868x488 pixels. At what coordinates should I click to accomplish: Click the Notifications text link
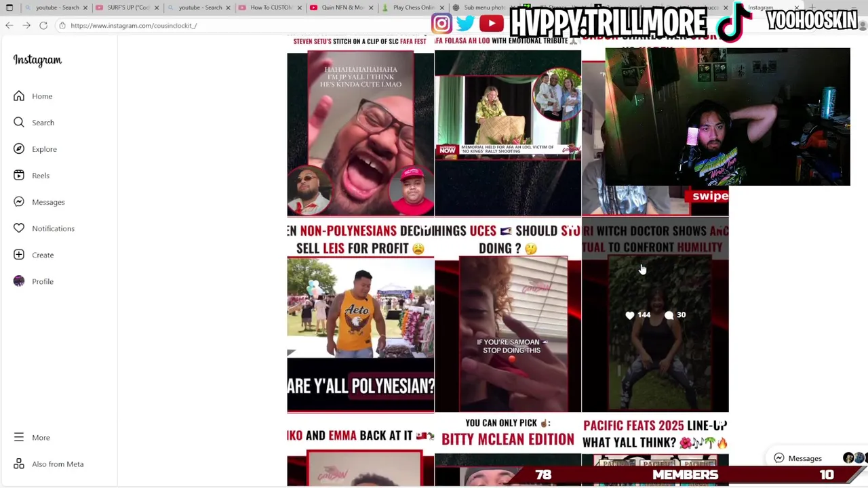[x=53, y=228]
